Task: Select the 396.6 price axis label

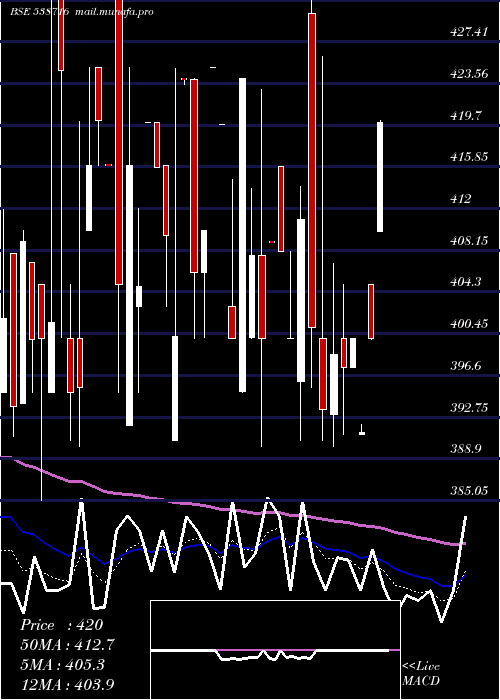Action: click(467, 366)
